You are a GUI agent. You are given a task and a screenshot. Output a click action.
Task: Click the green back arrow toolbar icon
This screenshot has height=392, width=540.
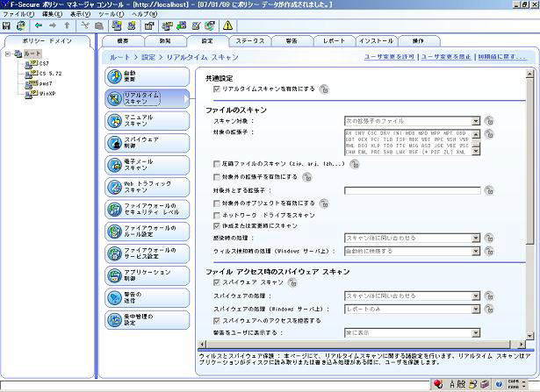pos(39,25)
